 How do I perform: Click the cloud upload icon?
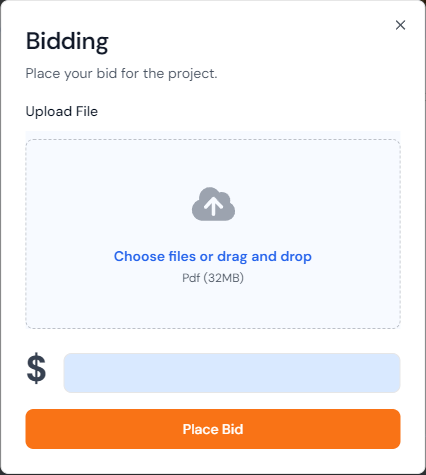click(x=213, y=204)
